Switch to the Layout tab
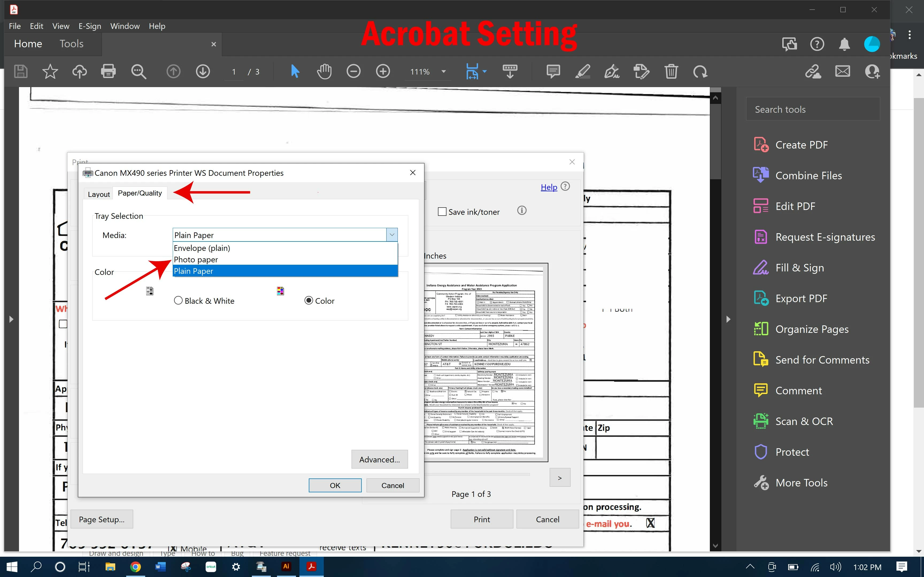This screenshot has height=577, width=924. pos(98,194)
